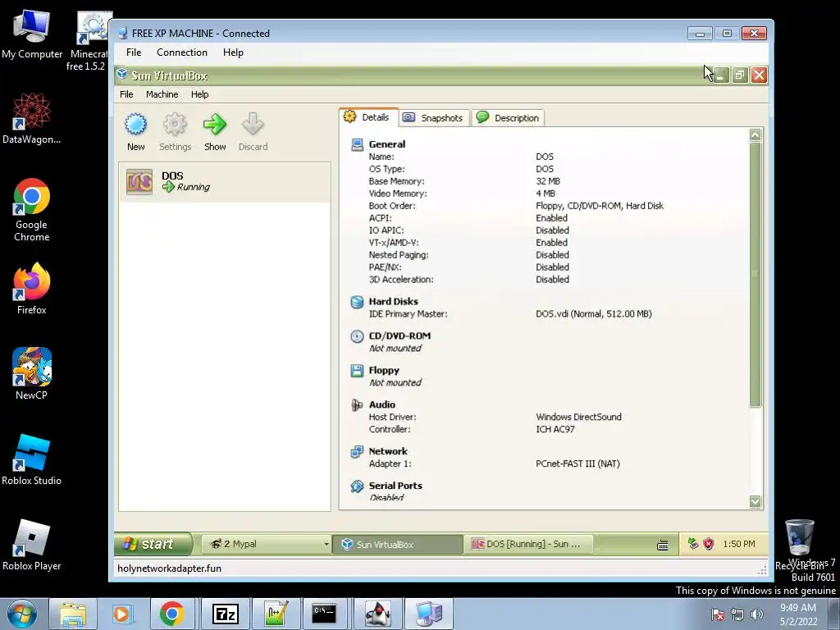Click the XP tray clock 1:50 PM
The image size is (840, 630).
click(x=739, y=545)
